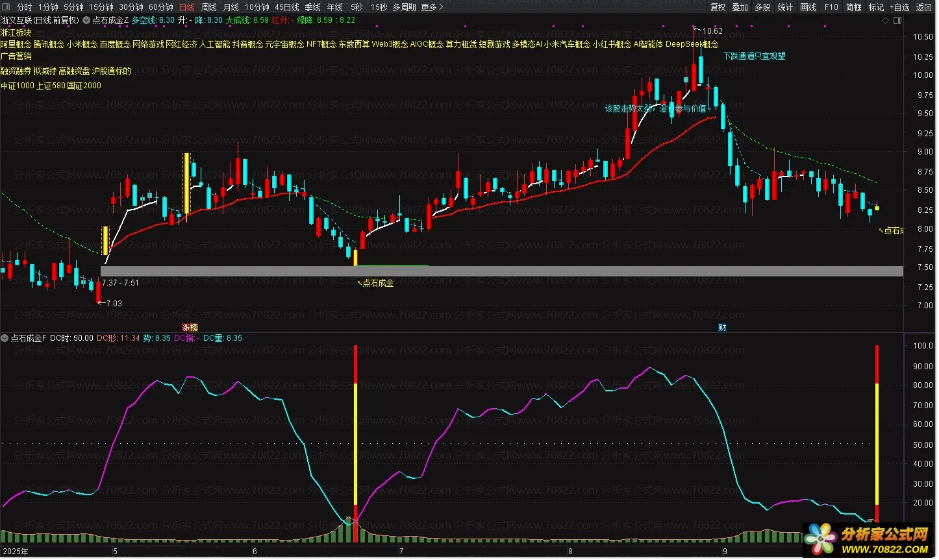Click the 10.50 price axis value
This screenshot has width=939, height=560.
click(923, 37)
